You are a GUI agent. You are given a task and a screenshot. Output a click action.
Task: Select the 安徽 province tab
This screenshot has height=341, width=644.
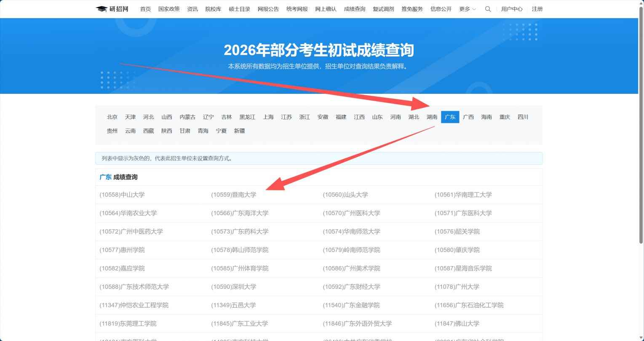pyautogui.click(x=323, y=117)
